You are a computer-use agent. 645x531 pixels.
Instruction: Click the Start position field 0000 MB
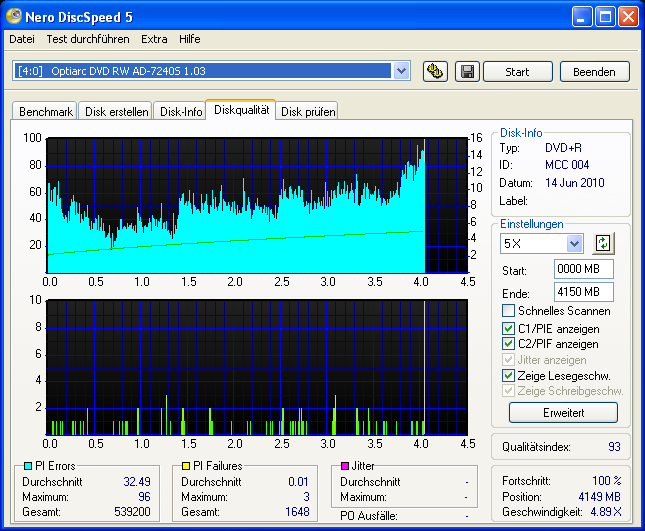pos(584,269)
